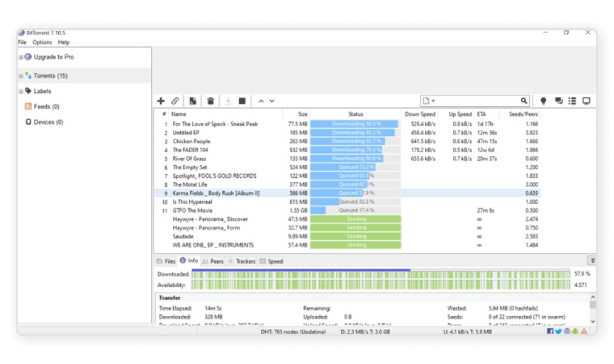Viewport: 614px width, 364px height.
Task: Click the Stop Torrent square icon
Action: 242,101
